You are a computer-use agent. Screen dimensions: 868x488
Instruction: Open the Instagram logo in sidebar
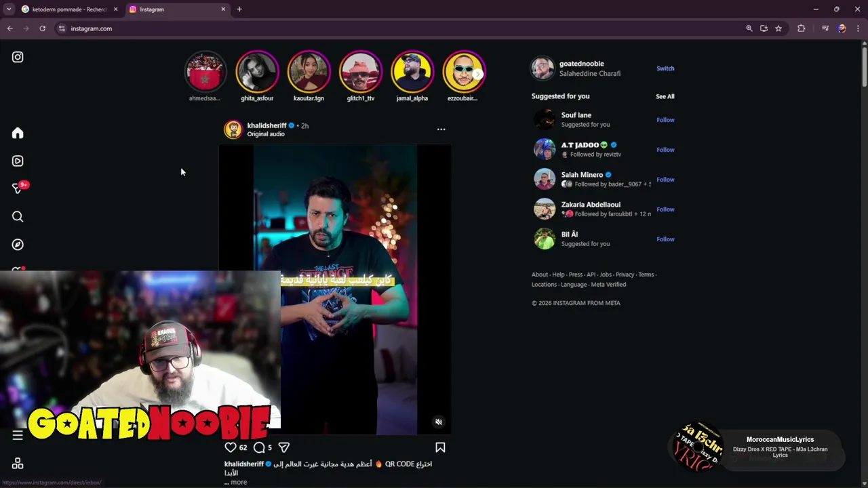[x=18, y=58]
